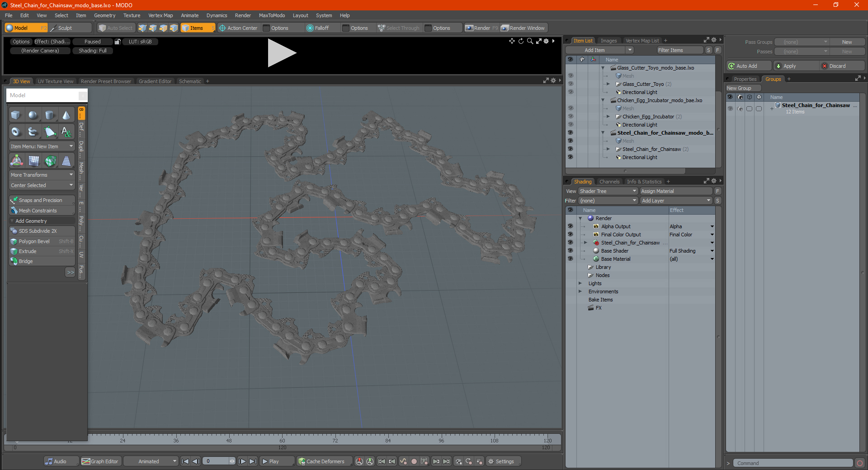The width and height of the screenshot is (868, 470).
Task: Switch to the Channels tab
Action: [609, 182]
